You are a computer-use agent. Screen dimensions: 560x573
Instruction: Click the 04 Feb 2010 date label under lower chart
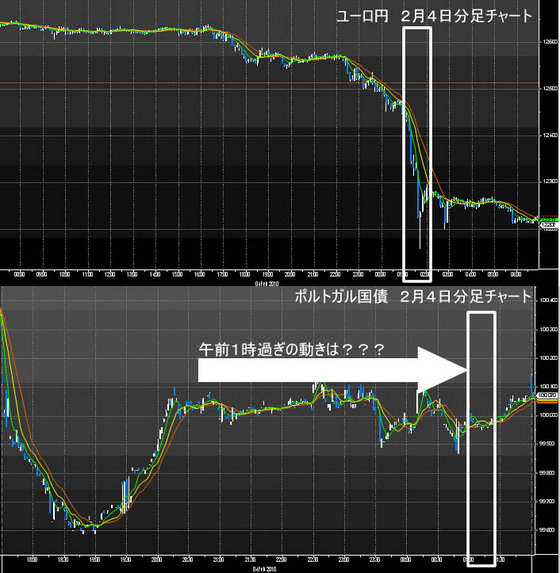(x=265, y=569)
